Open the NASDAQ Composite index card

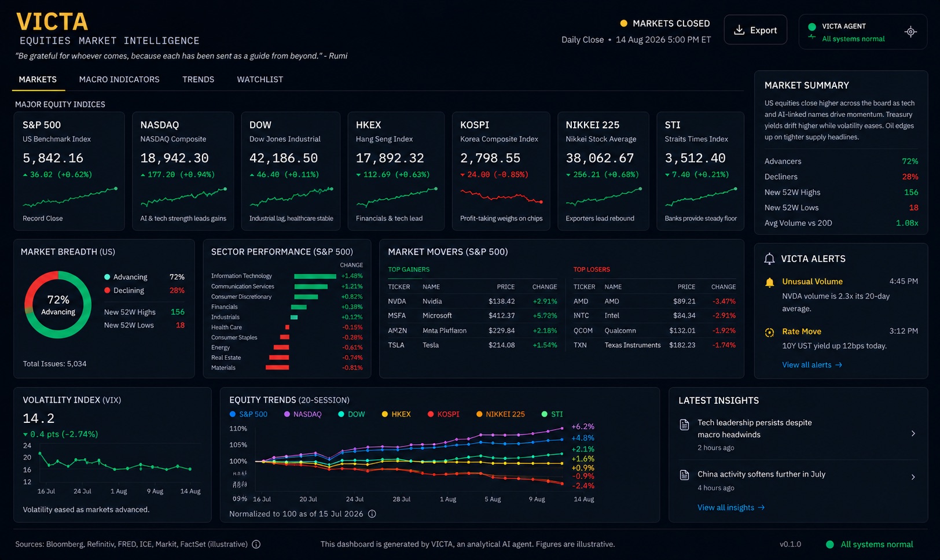coord(183,171)
